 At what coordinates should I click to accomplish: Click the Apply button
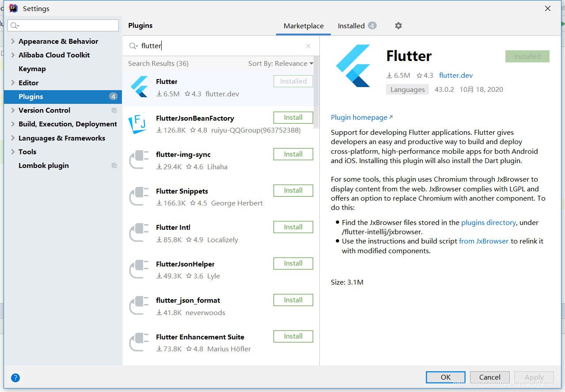[x=534, y=377]
